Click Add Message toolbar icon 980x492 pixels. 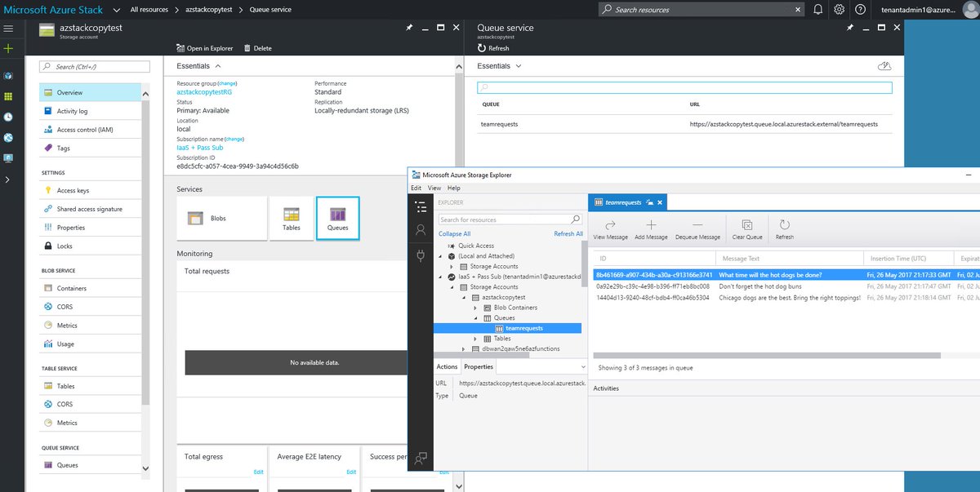pyautogui.click(x=651, y=229)
